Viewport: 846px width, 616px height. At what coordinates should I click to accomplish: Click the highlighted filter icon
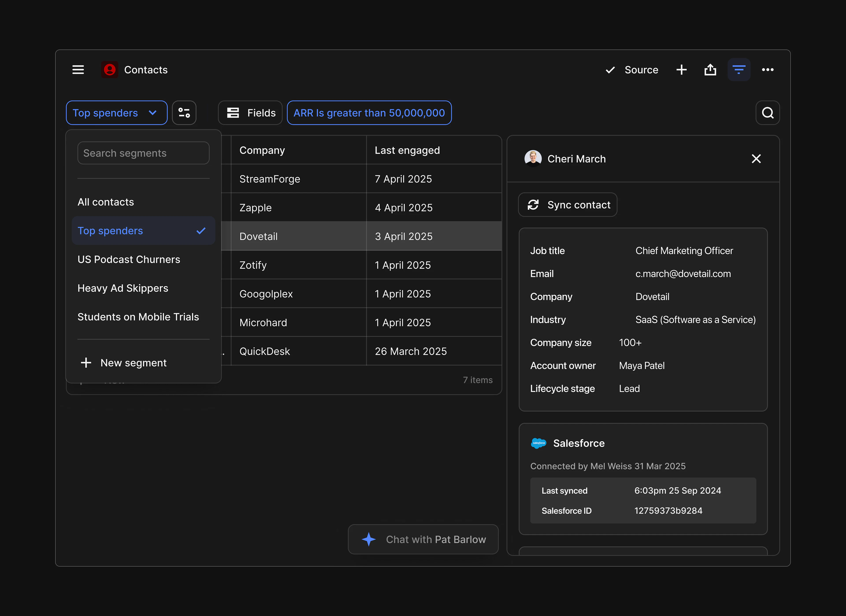click(739, 69)
